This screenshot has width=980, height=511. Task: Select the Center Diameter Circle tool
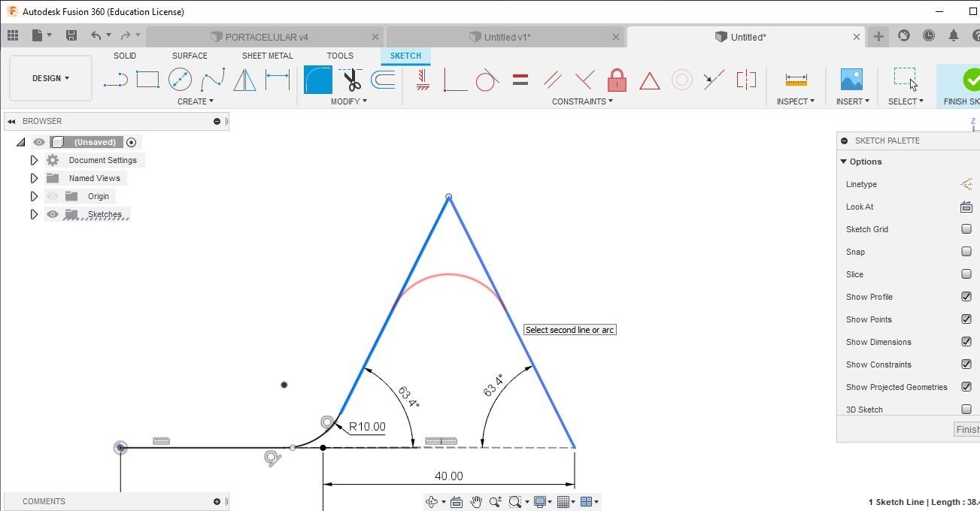click(180, 80)
